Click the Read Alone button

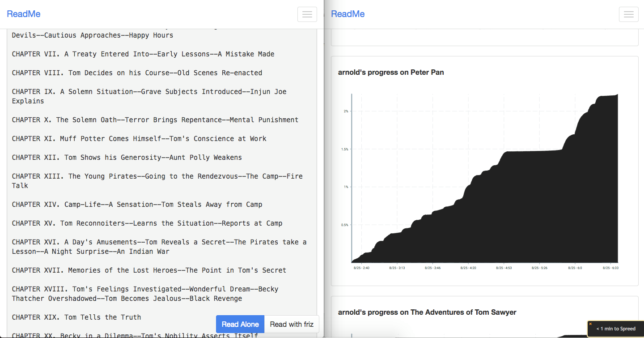240,324
